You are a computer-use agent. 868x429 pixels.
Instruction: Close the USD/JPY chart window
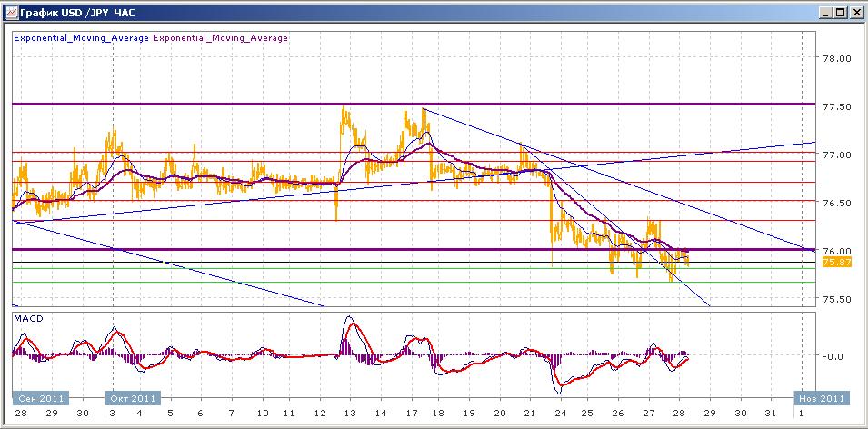point(855,12)
